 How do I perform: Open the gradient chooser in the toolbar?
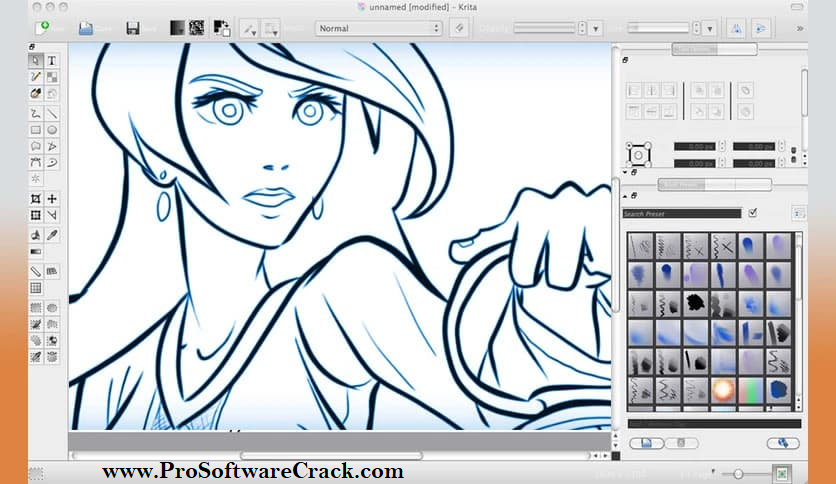(177, 28)
